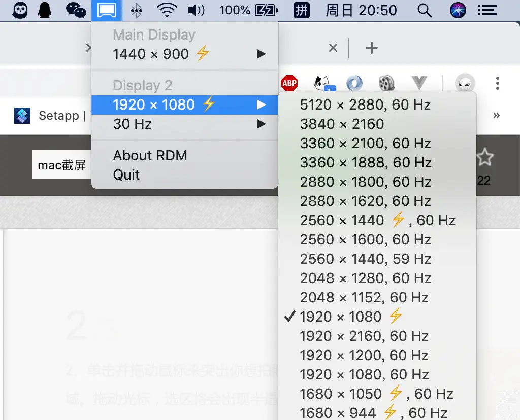The width and height of the screenshot is (520, 420).
Task: Open the browser profile avatar
Action: [x=465, y=83]
